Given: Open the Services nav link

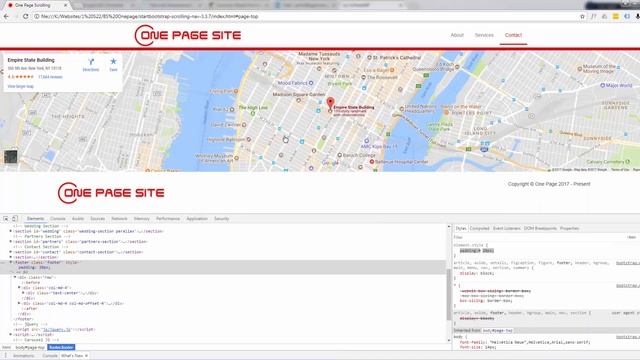Looking at the screenshot, I should [x=484, y=35].
